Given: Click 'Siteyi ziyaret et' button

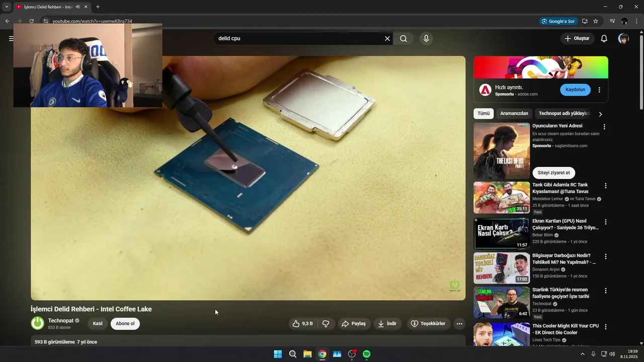Looking at the screenshot, I should pyautogui.click(x=553, y=173).
